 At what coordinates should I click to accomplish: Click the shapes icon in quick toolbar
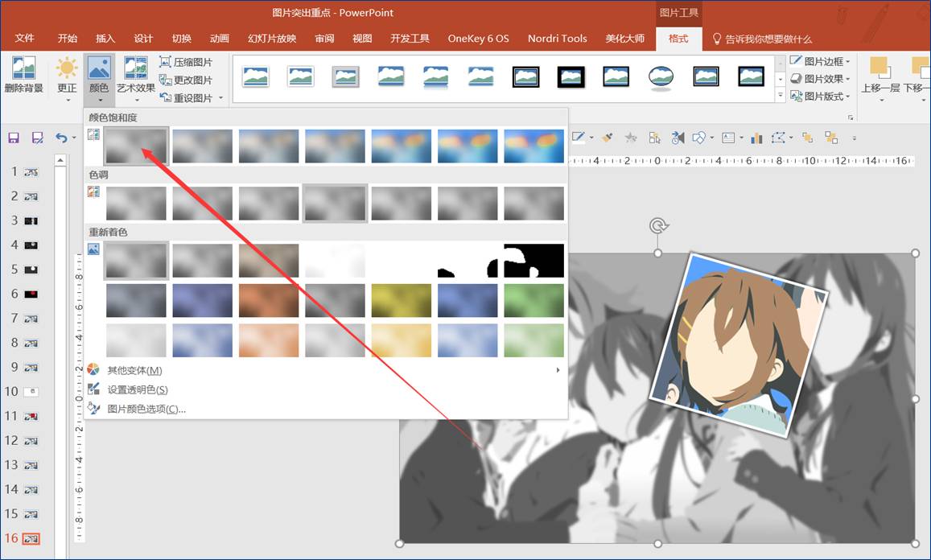698,138
